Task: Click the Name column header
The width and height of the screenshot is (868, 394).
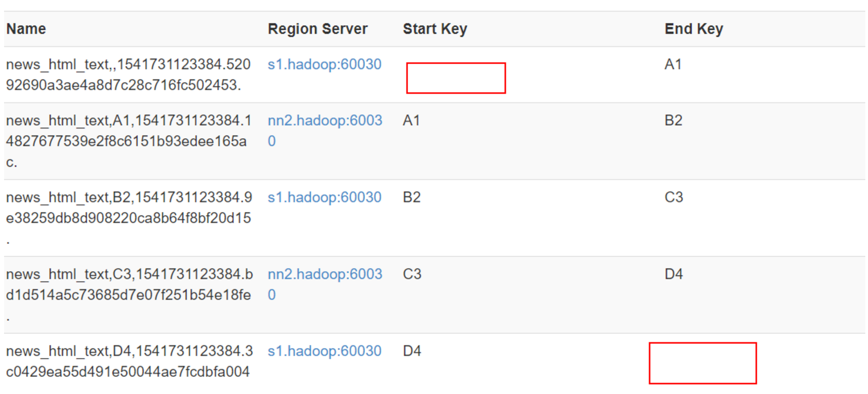Action: click(26, 29)
